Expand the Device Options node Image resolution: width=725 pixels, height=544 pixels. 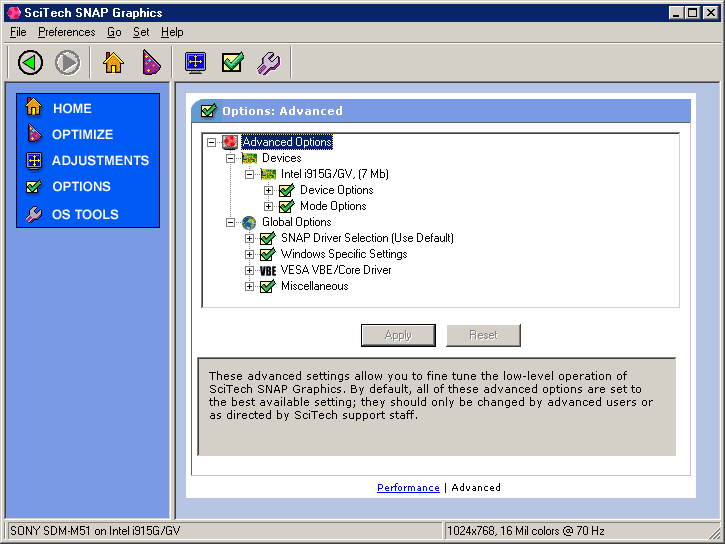click(x=268, y=190)
